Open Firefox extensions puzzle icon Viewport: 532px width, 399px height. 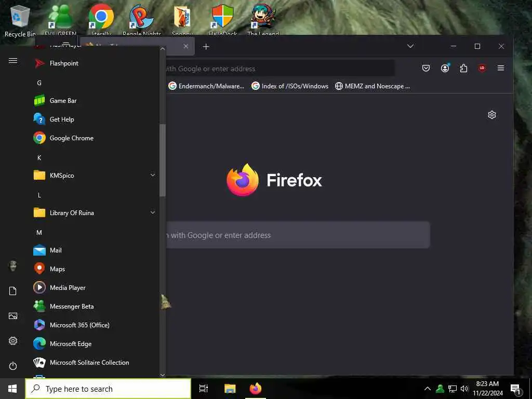coord(463,68)
